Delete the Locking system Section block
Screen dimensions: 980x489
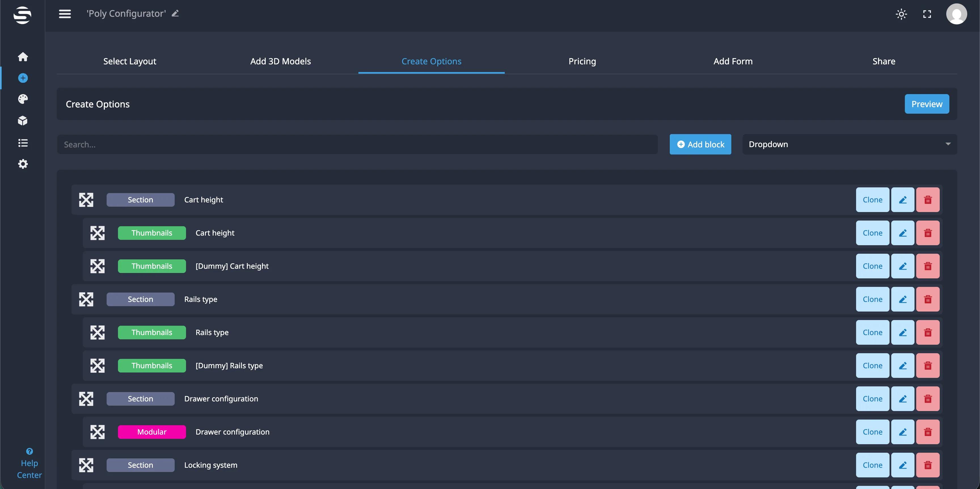pyautogui.click(x=928, y=465)
